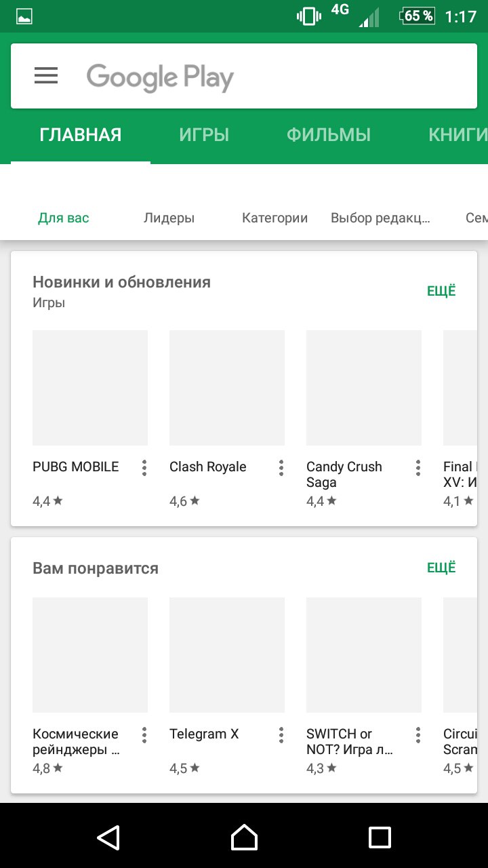Viewport: 488px width, 868px height.
Task: Tap the 4,8 rating under Космические рейнджеры
Action: tap(47, 769)
